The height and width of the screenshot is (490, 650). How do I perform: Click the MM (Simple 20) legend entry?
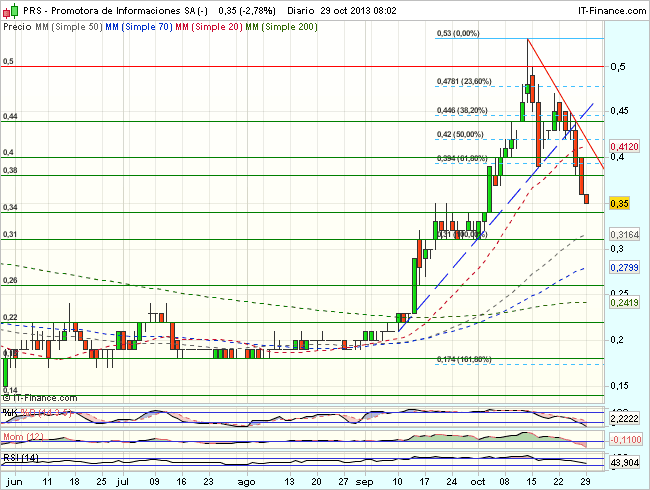click(209, 27)
